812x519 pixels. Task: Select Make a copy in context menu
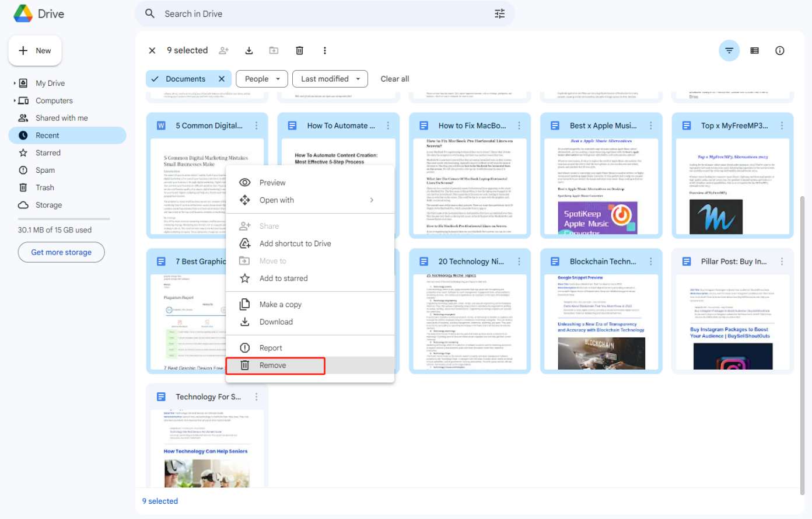[280, 305]
